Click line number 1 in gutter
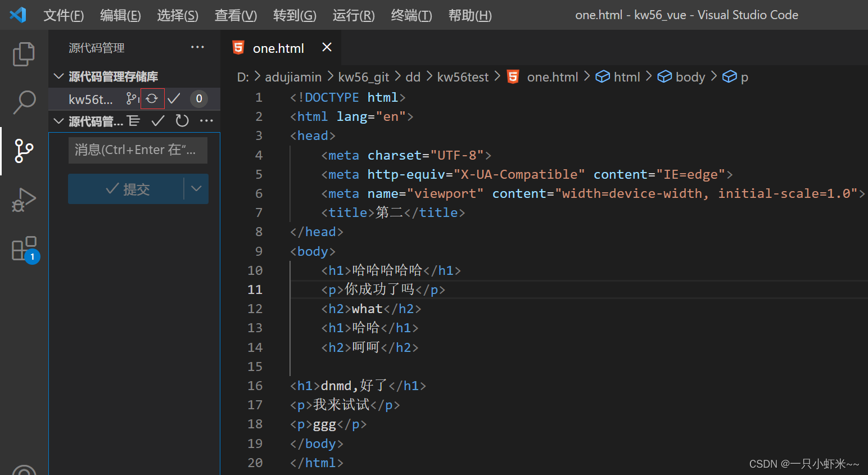This screenshot has width=868, height=475. [259, 97]
